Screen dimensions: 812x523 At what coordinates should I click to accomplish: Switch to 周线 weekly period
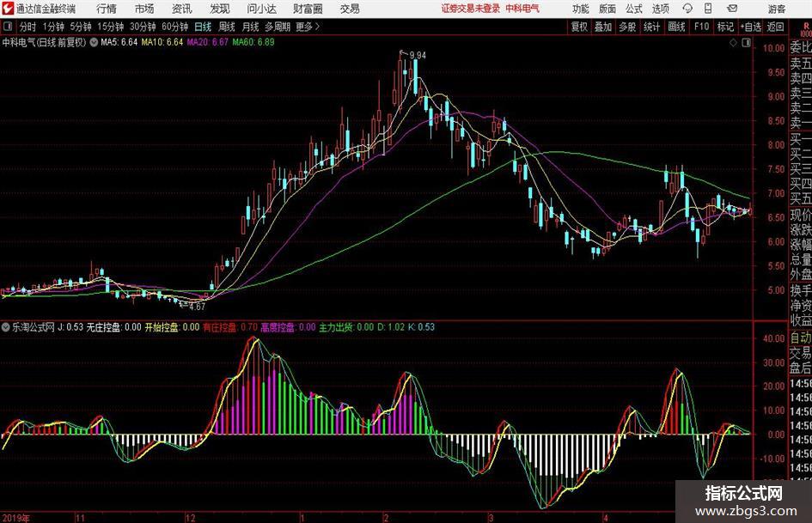[227, 27]
